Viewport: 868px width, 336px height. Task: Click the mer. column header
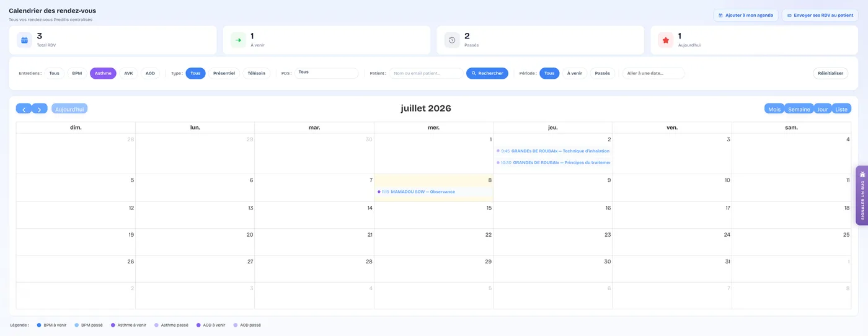click(433, 128)
